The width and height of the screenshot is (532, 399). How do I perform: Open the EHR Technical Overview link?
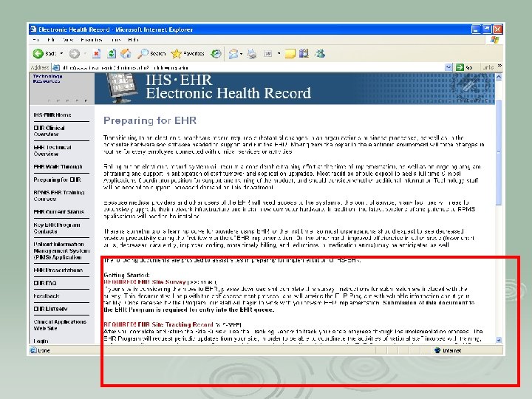[52, 150]
